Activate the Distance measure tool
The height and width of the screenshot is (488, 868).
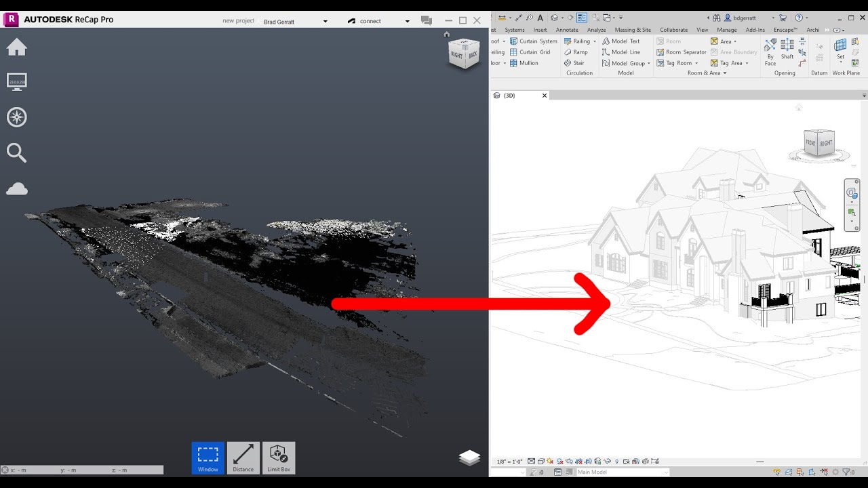point(243,458)
